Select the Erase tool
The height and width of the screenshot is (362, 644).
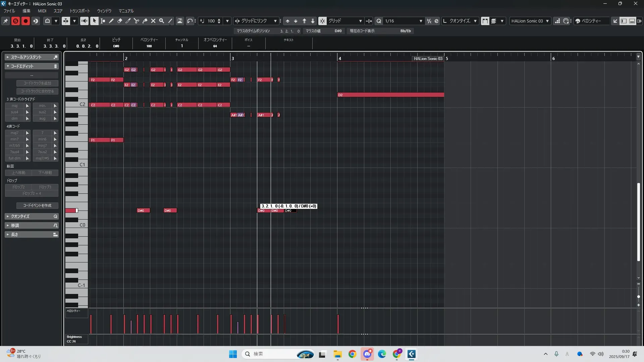pyautogui.click(x=120, y=21)
